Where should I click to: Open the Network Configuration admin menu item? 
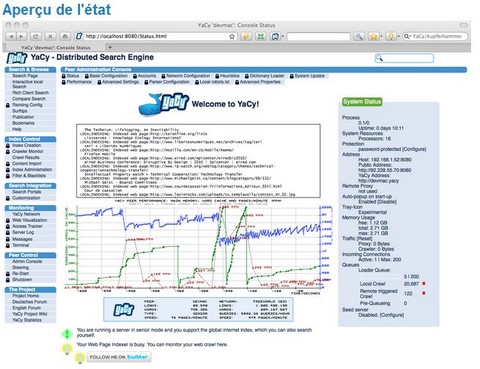[x=188, y=76]
